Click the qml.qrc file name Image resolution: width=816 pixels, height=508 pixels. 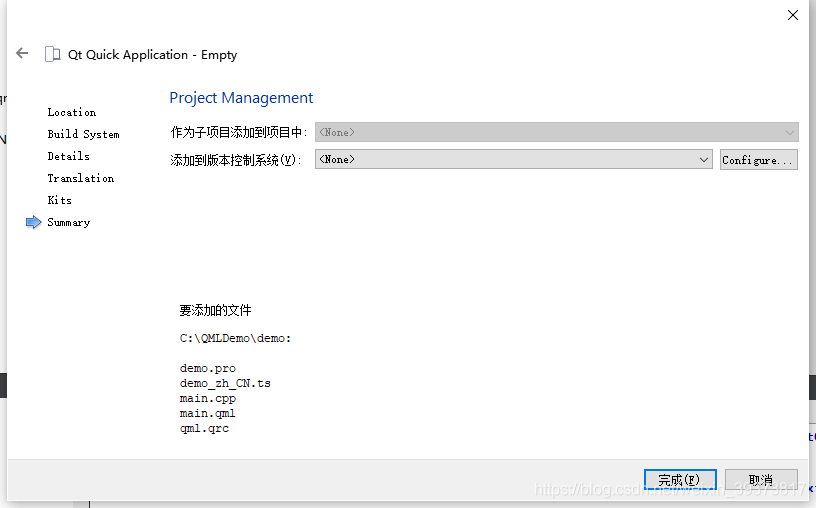(x=204, y=428)
